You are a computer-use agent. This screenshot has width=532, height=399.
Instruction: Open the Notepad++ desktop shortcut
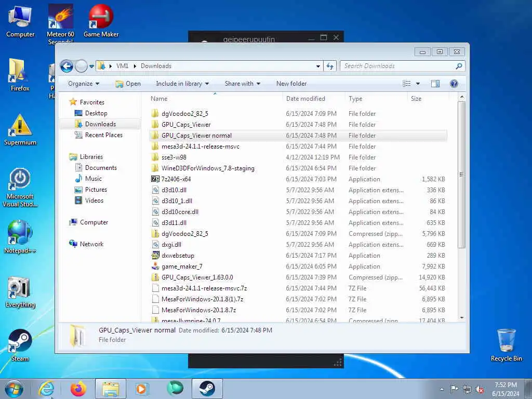click(20, 237)
